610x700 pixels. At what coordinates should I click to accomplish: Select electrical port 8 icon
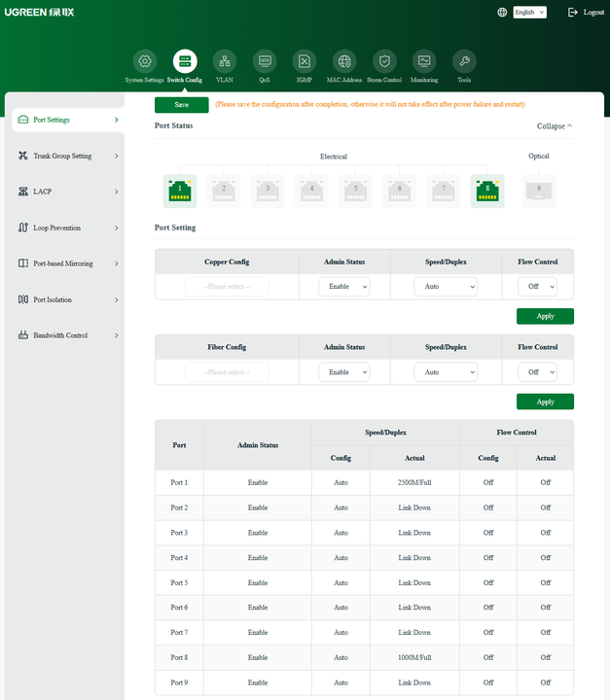pos(487,192)
